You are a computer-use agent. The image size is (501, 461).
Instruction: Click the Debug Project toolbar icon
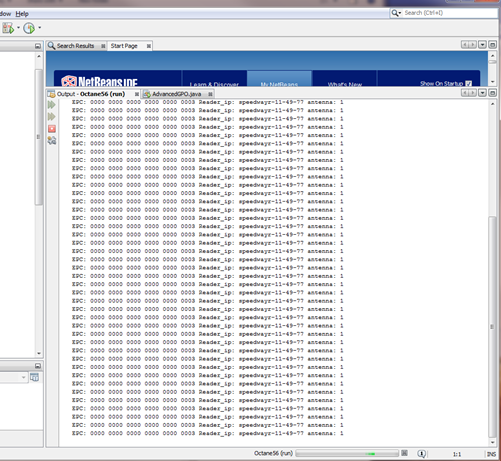[x=8, y=28]
